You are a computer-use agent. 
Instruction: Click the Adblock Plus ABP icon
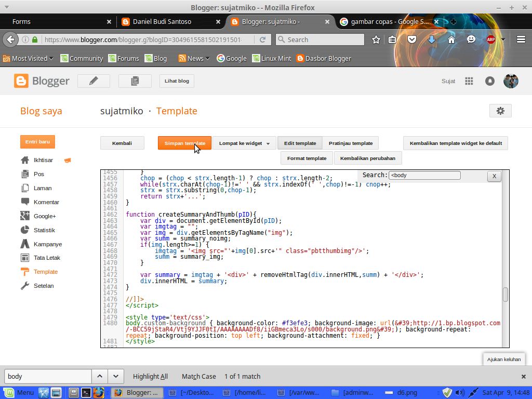(490, 39)
